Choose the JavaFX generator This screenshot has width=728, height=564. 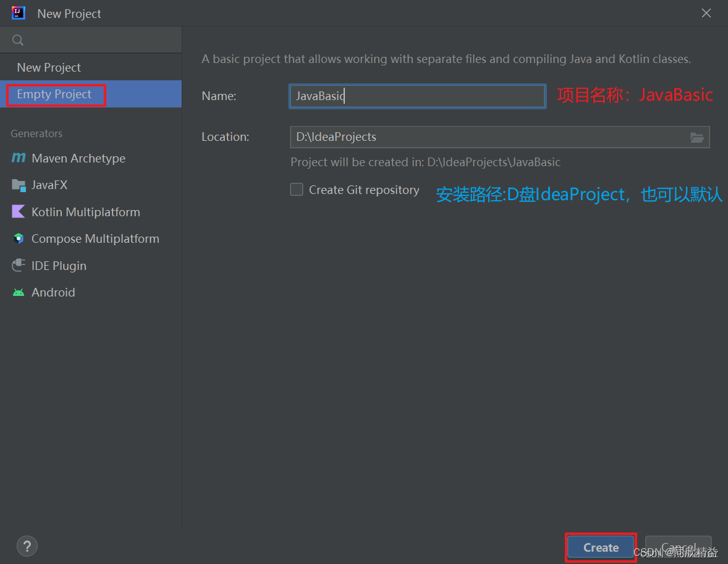pyautogui.click(x=91, y=185)
